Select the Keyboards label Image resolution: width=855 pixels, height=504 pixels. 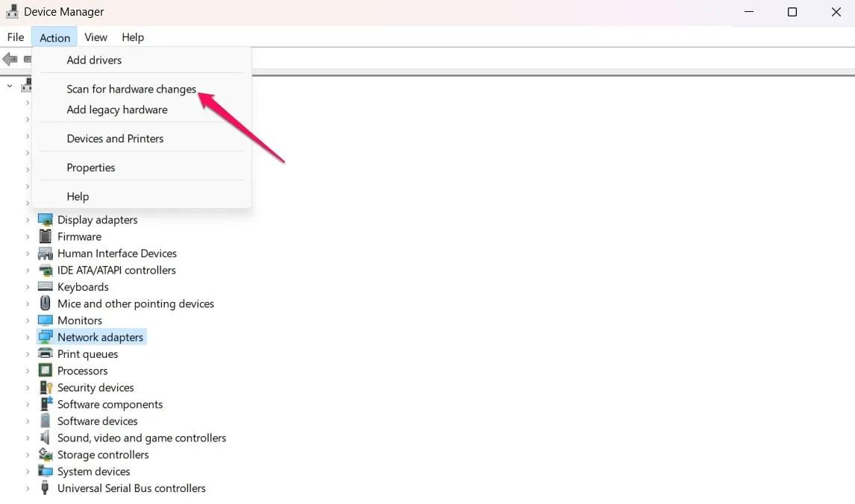83,287
